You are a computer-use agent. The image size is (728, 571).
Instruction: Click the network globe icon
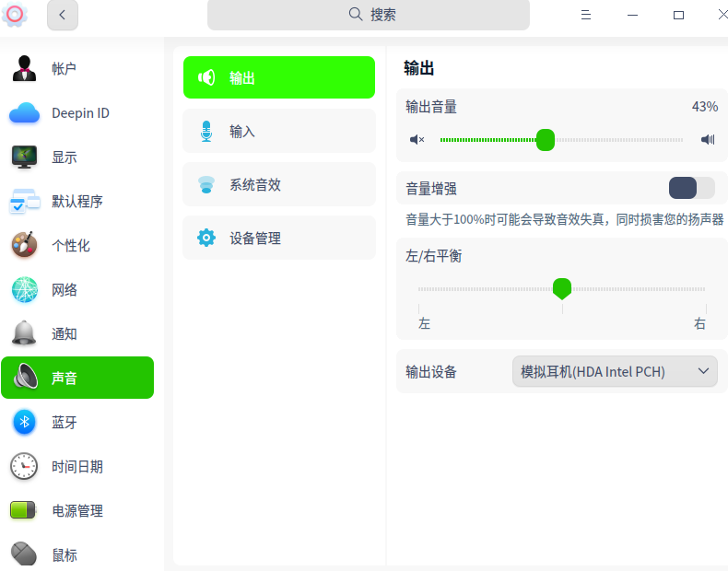coord(25,289)
